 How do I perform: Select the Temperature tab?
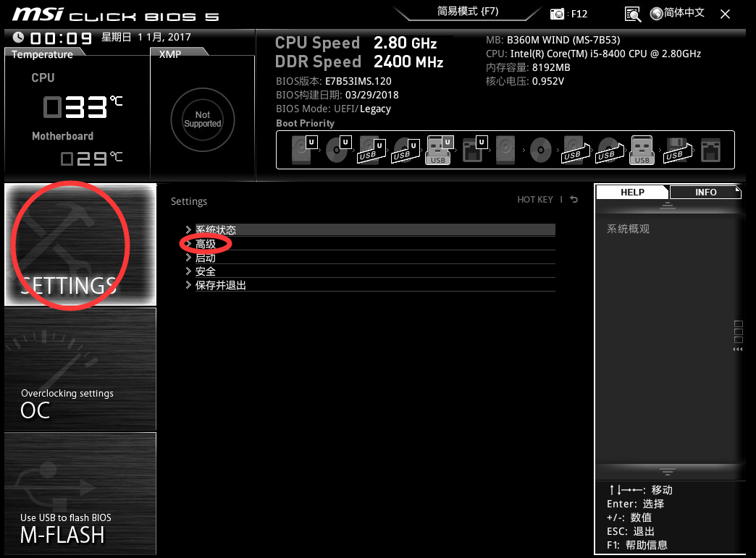coord(43,54)
